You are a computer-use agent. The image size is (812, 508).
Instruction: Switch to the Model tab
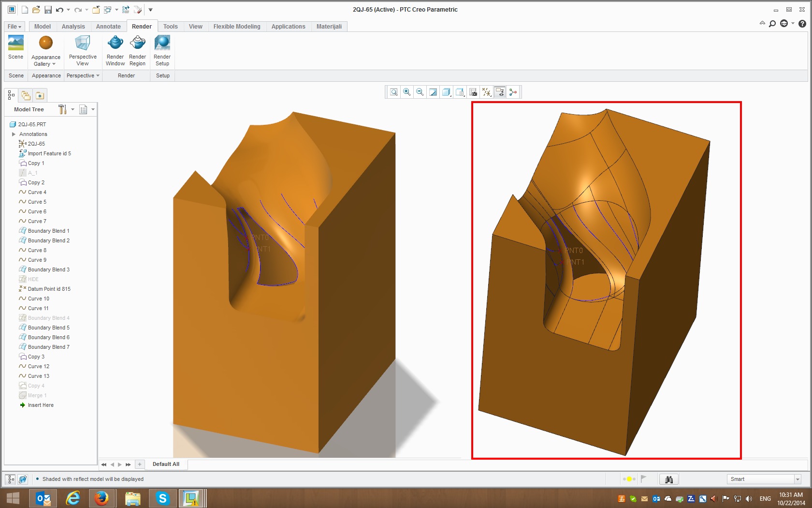pyautogui.click(x=43, y=27)
